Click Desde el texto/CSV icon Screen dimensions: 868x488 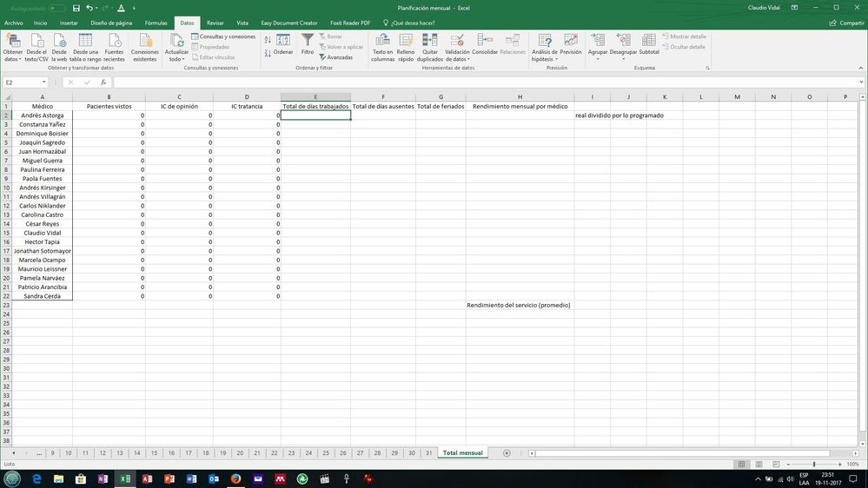click(36, 48)
